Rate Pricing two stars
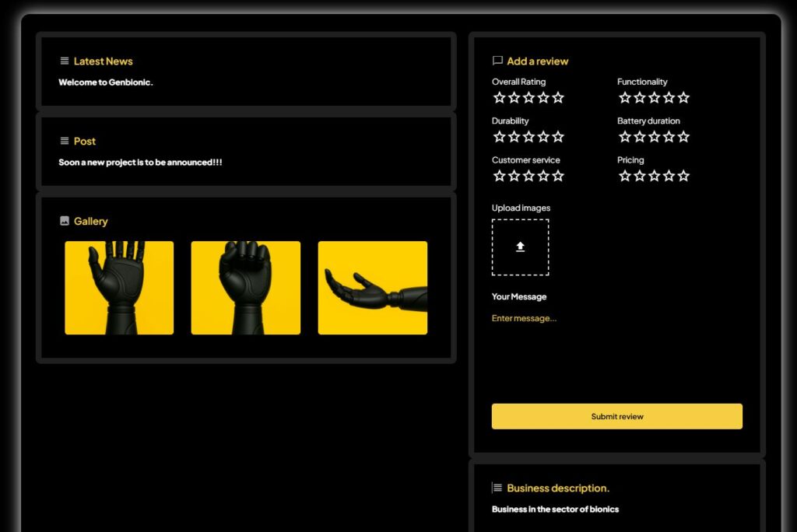The image size is (797, 532). 640,176
